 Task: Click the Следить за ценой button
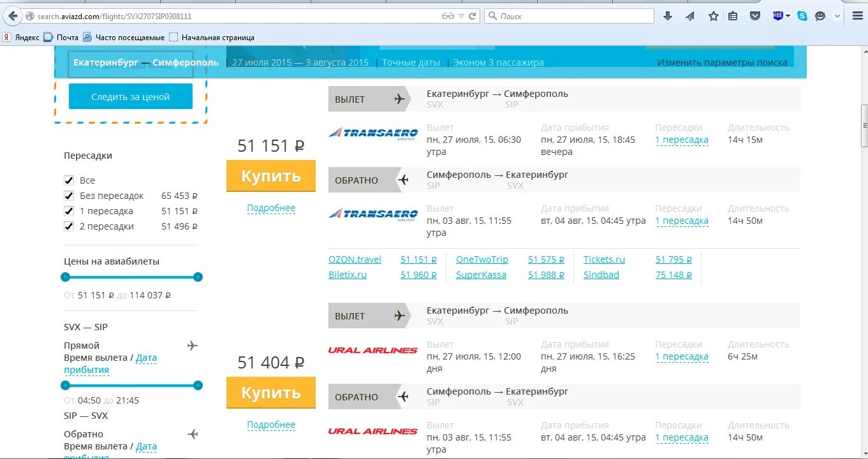tap(131, 97)
